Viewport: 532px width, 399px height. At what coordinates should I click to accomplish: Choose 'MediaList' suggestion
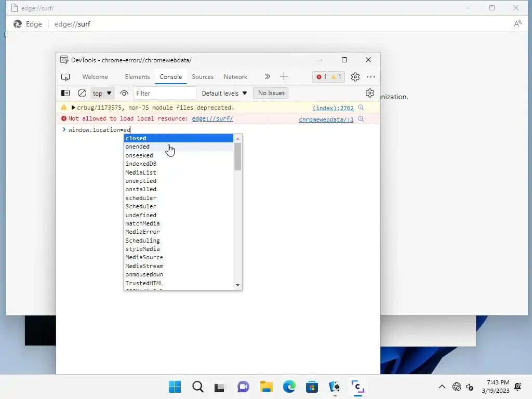(179, 172)
